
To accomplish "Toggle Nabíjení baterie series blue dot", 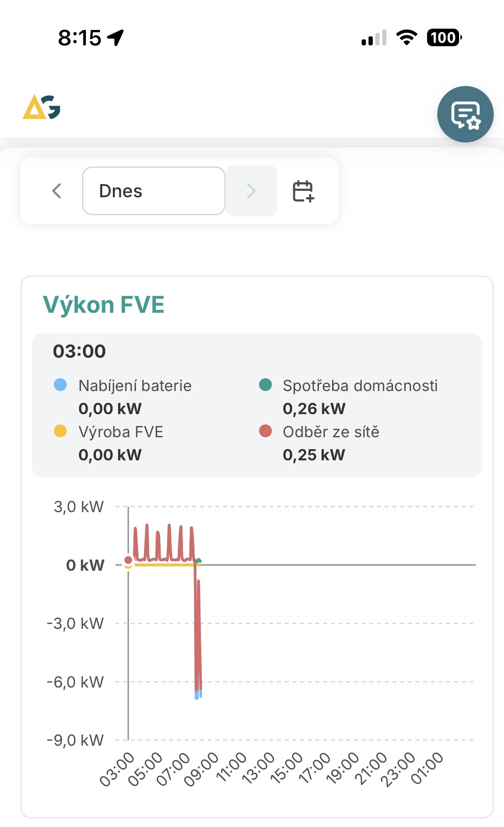I will (x=60, y=385).
